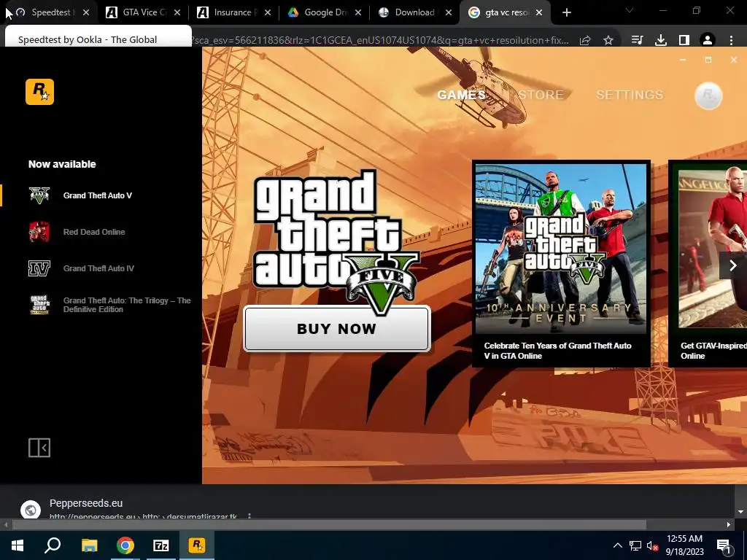Image resolution: width=747 pixels, height=560 pixels.
Task: Toggle the Chrome side panel
Action: click(684, 41)
